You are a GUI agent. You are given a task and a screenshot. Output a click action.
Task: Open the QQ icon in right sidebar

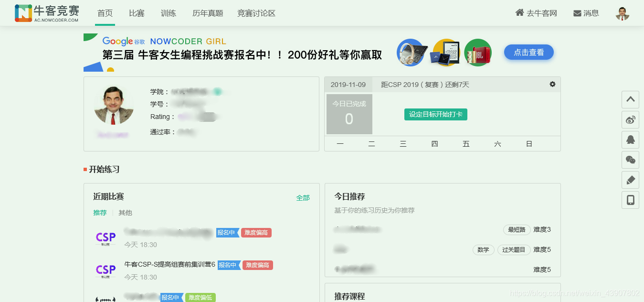[x=630, y=140]
